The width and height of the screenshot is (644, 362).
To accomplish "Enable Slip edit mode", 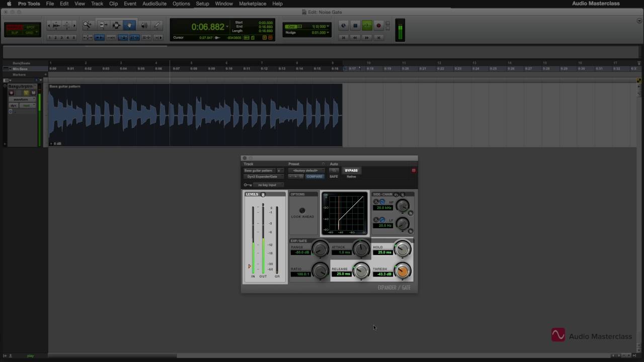I will point(15,33).
